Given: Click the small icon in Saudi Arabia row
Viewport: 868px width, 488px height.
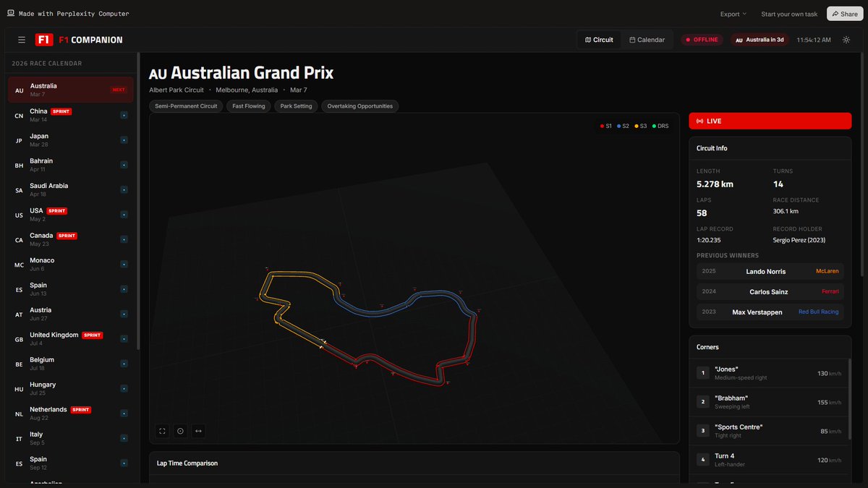Looking at the screenshot, I should point(124,190).
